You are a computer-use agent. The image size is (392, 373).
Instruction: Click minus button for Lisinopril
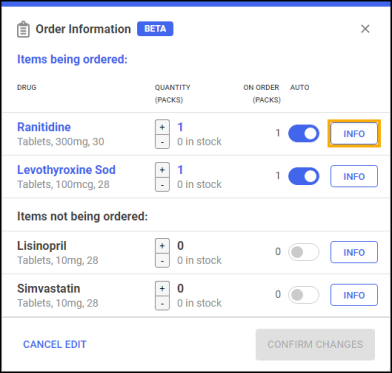tap(162, 260)
